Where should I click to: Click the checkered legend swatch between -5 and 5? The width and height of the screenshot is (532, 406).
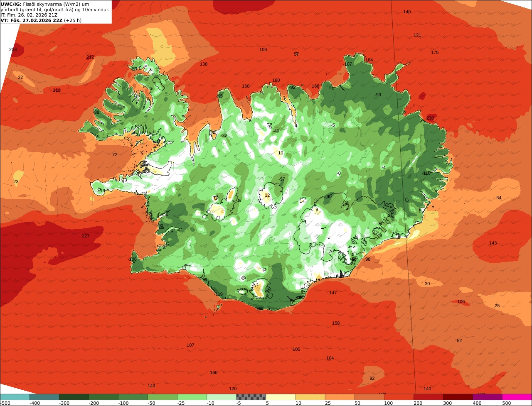[x=251, y=397]
